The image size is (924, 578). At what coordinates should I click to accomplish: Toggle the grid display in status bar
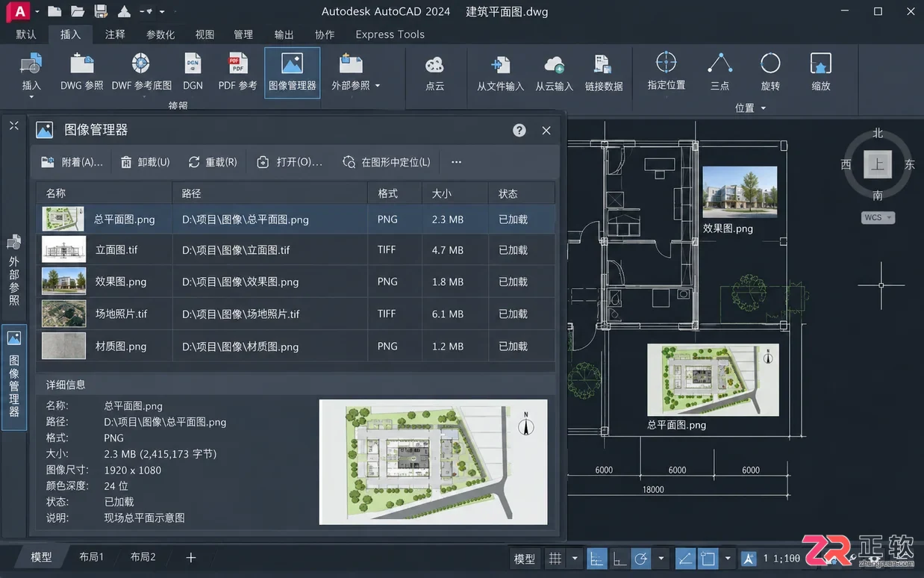[x=555, y=559]
